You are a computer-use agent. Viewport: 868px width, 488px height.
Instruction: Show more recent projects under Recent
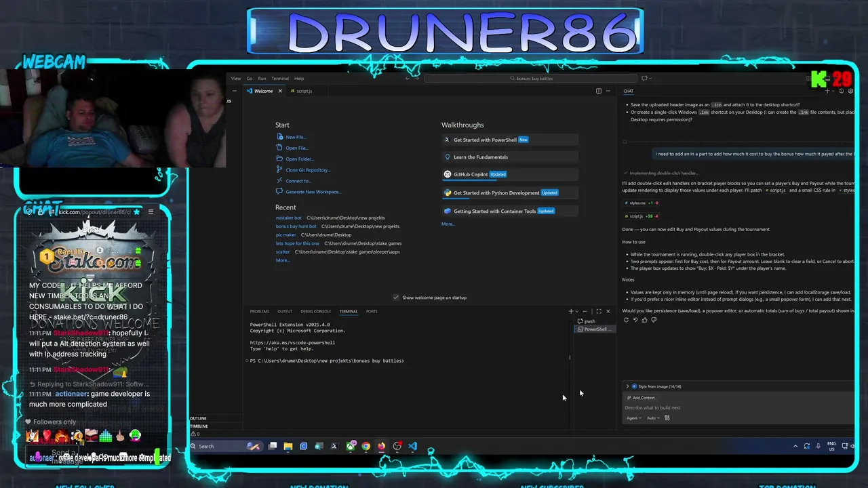(282, 260)
